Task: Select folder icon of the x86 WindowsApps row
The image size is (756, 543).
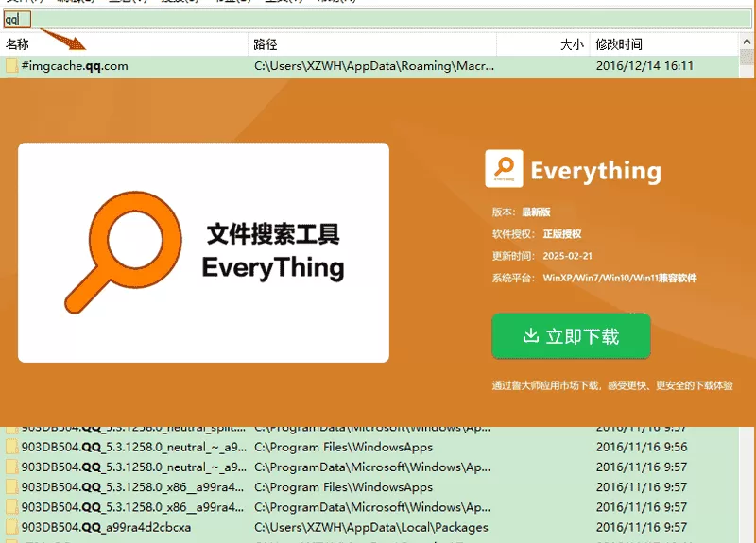Action: coord(11,487)
